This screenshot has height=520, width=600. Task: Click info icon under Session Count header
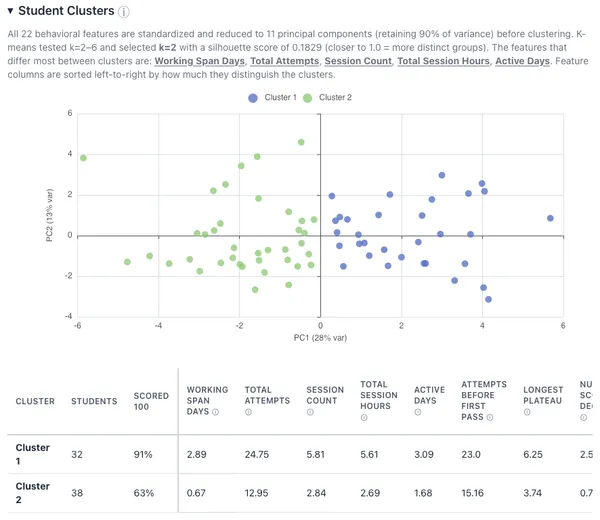coord(310,412)
